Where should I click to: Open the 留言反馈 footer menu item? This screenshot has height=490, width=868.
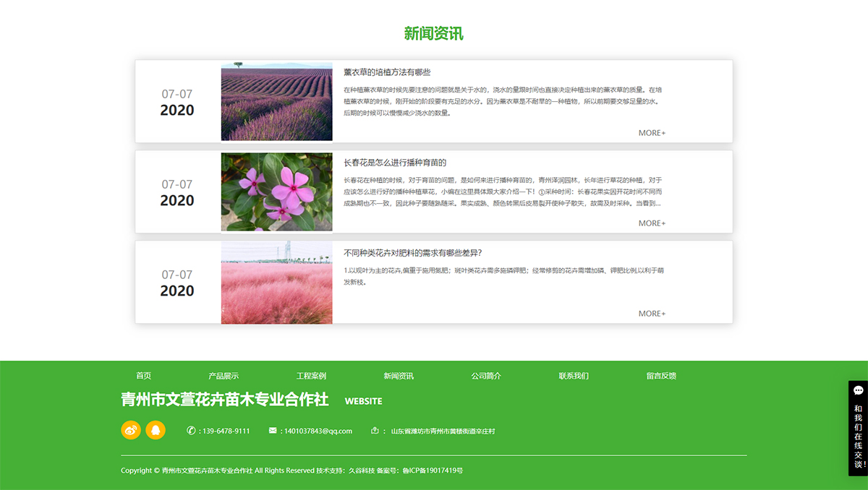coord(661,376)
